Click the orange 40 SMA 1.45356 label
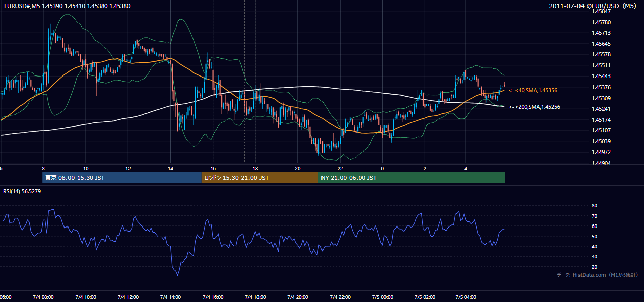 pos(533,90)
